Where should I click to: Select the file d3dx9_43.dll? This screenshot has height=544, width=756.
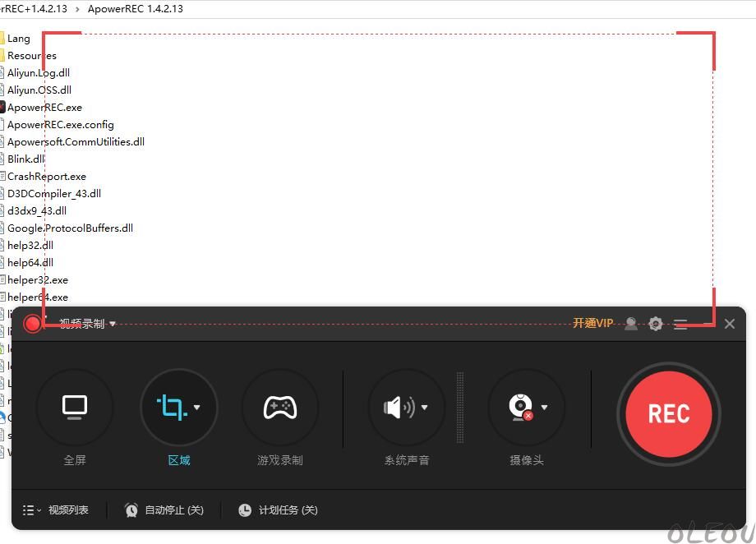pos(37,210)
